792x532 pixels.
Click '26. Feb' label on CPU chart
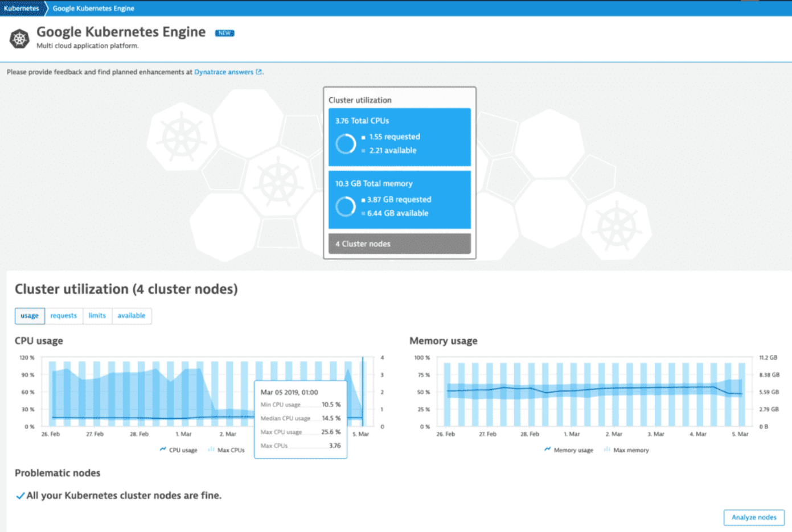(x=51, y=434)
